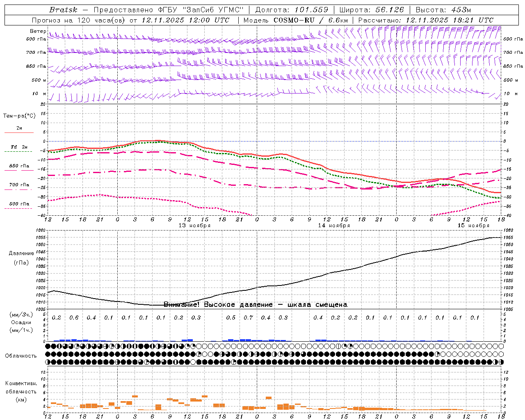Click the latitude value "Широта: 56.126"
This screenshot has width=525, height=420.
[372, 10]
